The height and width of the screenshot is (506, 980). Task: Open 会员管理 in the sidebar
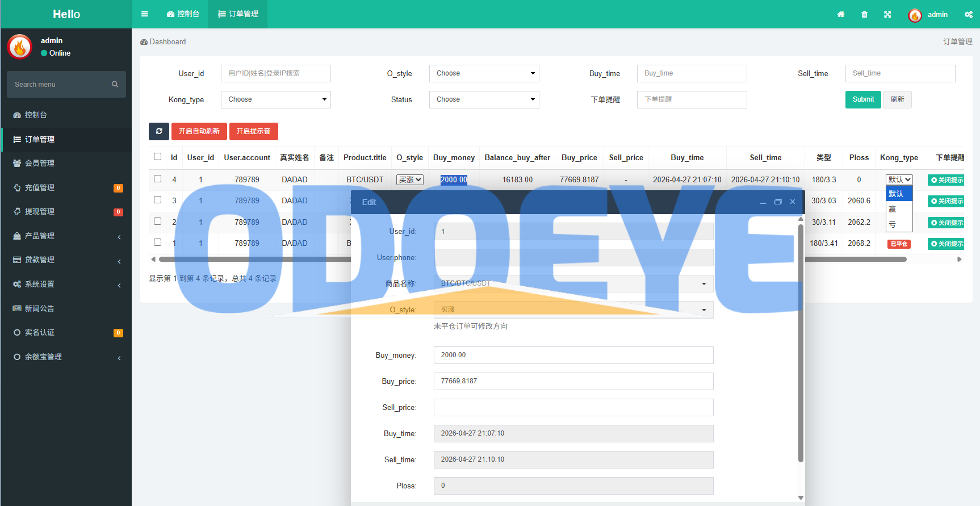coord(66,163)
